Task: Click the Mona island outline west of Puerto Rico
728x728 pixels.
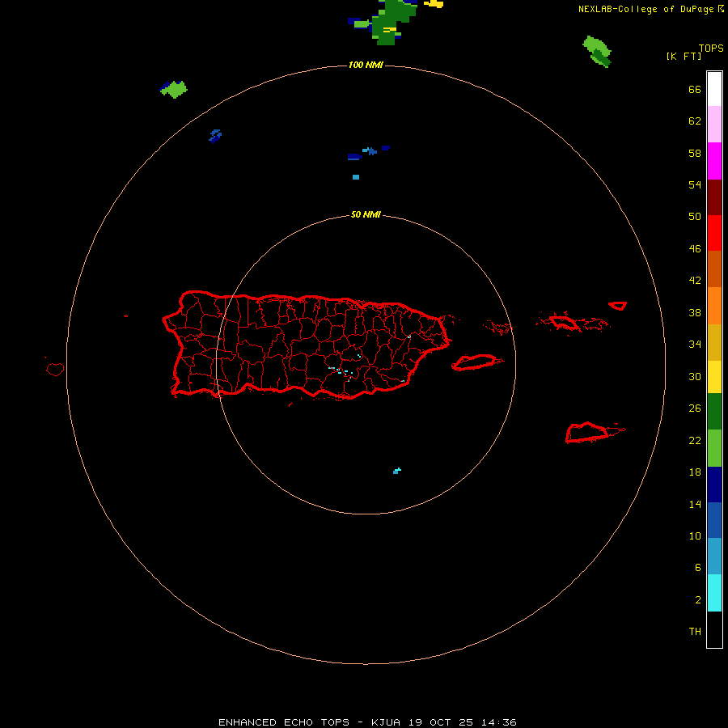Action: pos(55,369)
